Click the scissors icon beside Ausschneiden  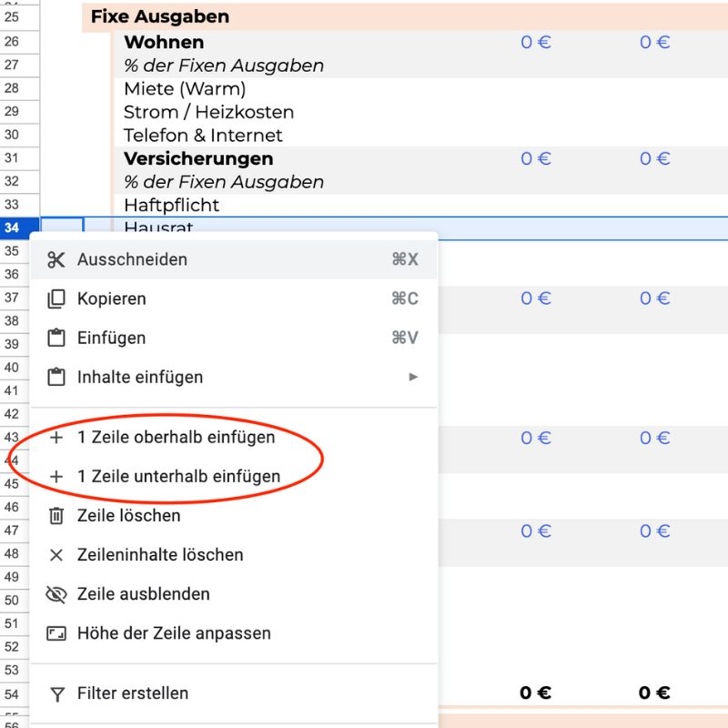tap(56, 259)
